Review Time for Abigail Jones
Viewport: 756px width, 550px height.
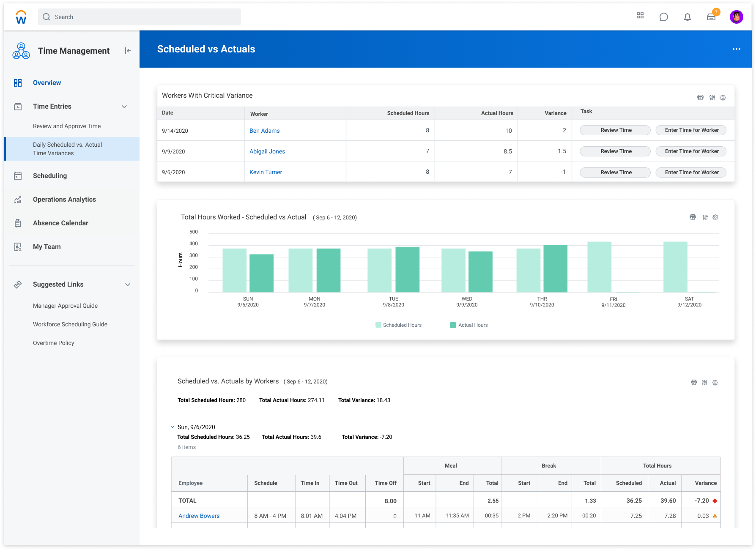pos(615,151)
